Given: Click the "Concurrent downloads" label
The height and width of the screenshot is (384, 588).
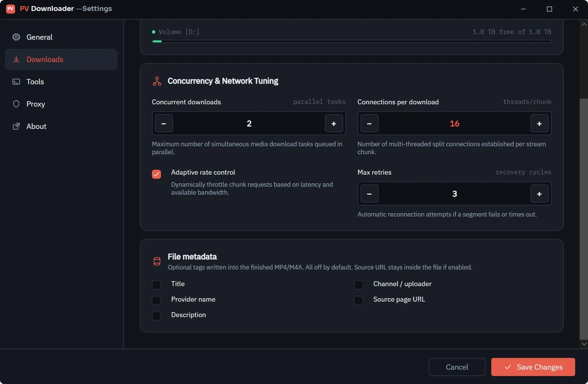Looking at the screenshot, I should click(x=186, y=102).
